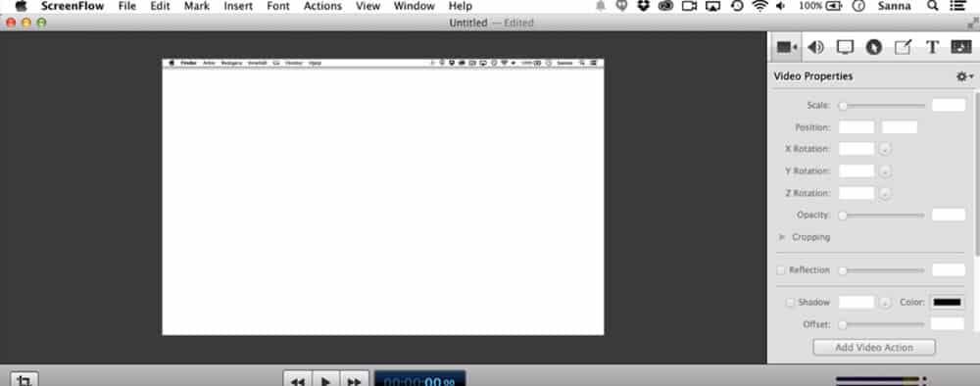Screen dimensions: 980x386
Task: Open the Actions menu
Action: point(322,6)
